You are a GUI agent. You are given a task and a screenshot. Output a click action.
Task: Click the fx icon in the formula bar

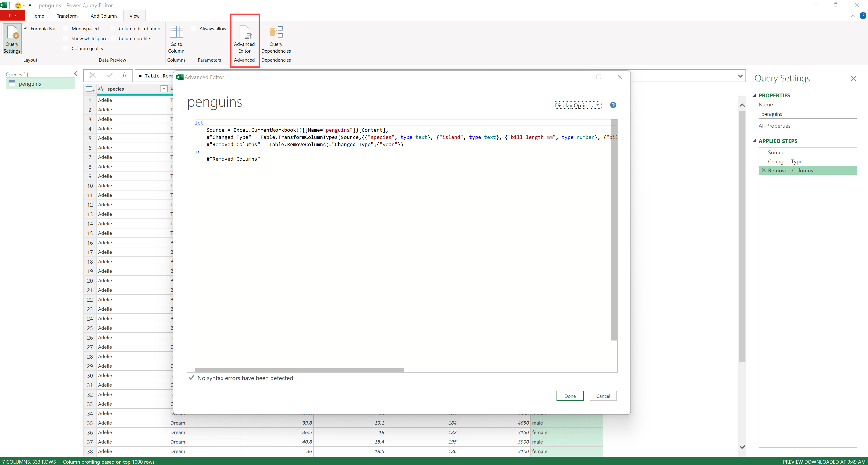[x=124, y=75]
